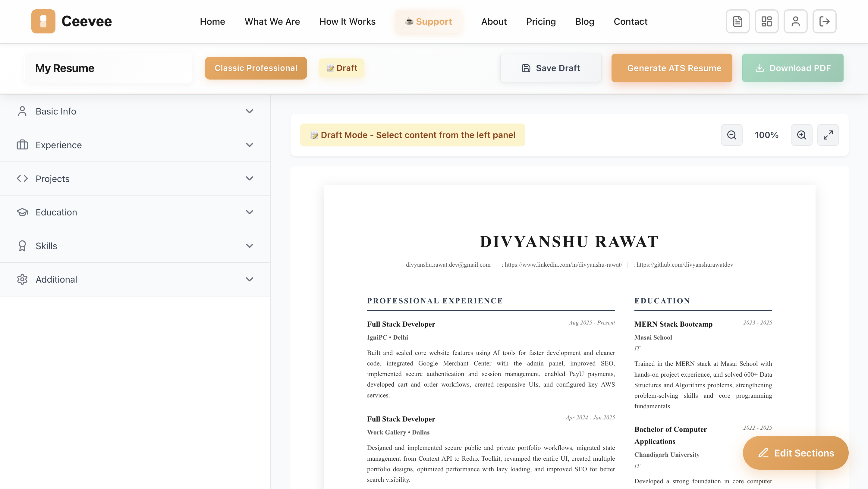The height and width of the screenshot is (489, 868).
Task: Open the dashboard grid icon
Action: click(x=766, y=21)
